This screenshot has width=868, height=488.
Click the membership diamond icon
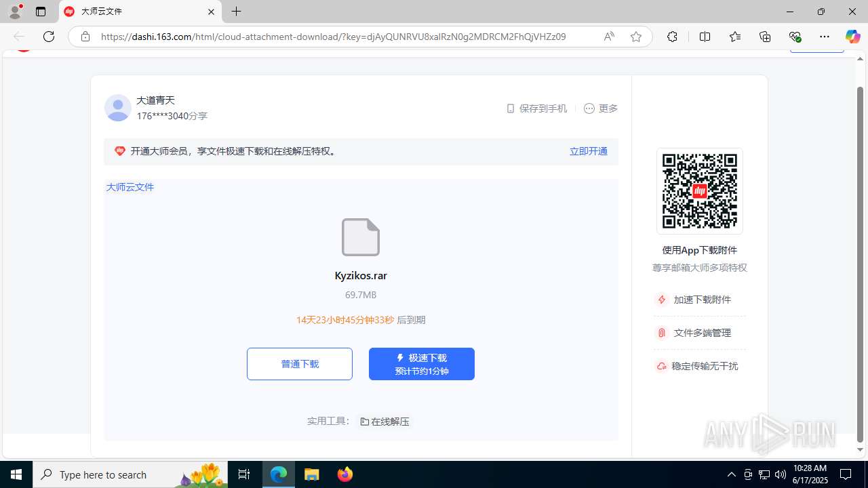pos(120,151)
